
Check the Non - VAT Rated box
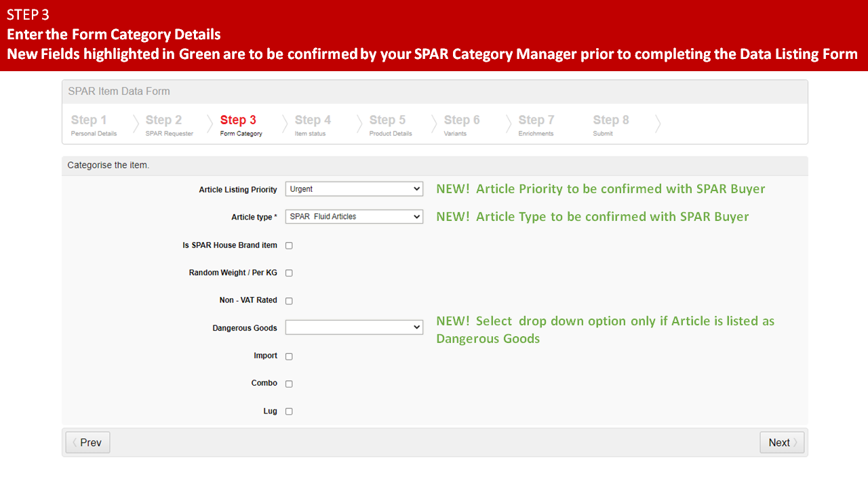(x=289, y=301)
